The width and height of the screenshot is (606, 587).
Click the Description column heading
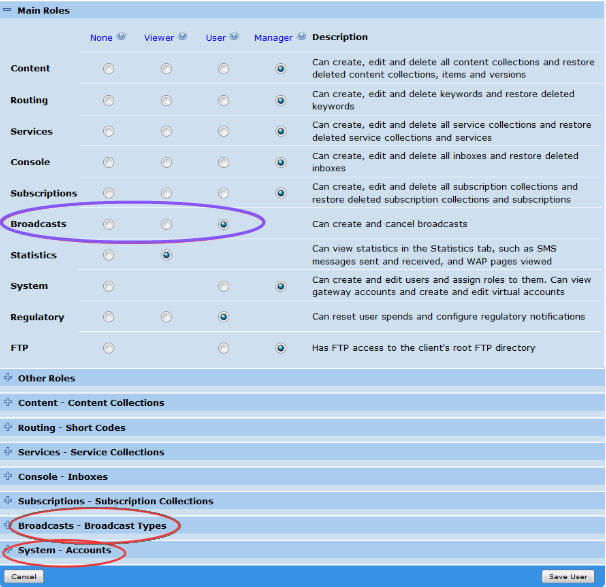340,37
